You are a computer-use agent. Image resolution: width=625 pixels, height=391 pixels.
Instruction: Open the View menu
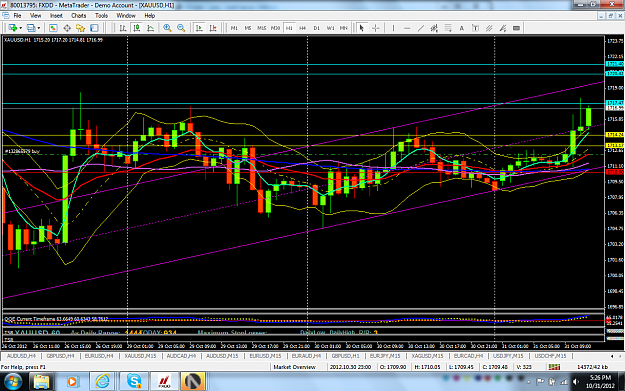[35, 16]
